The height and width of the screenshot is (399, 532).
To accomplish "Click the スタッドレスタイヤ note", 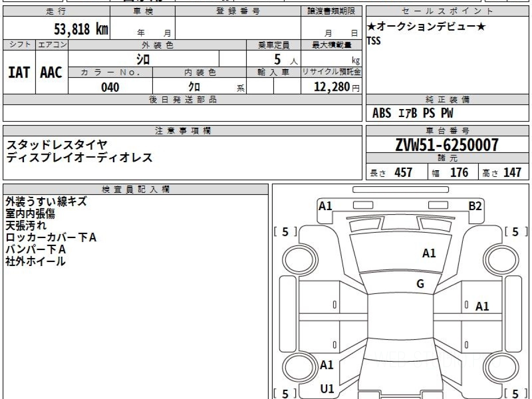I will [57, 145].
